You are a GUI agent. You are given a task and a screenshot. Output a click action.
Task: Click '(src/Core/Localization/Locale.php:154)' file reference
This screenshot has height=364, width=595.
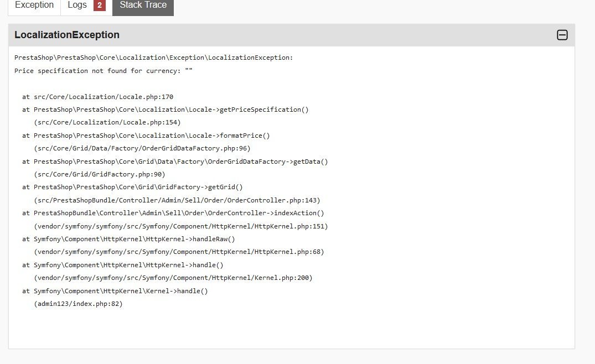pyautogui.click(x=107, y=122)
